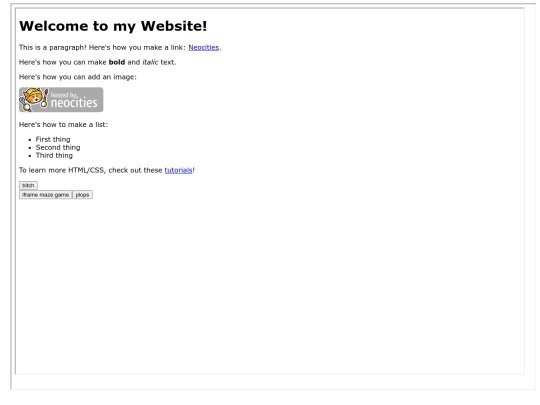
Task: Click 'Here's how to make a list:' text
Action: (x=63, y=125)
